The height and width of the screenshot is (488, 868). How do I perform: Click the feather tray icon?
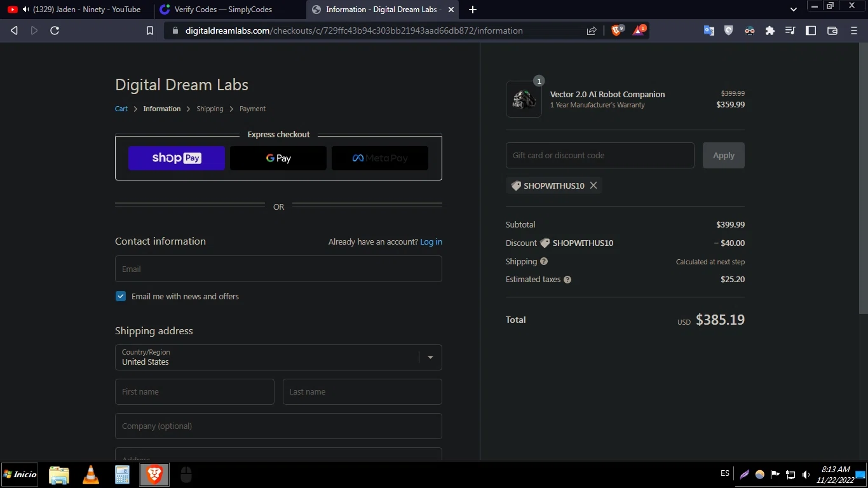(744, 475)
